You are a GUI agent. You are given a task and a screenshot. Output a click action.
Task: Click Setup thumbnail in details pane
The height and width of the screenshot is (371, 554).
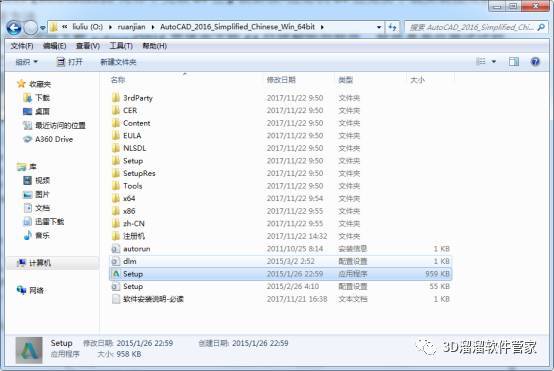pyautogui.click(x=29, y=350)
